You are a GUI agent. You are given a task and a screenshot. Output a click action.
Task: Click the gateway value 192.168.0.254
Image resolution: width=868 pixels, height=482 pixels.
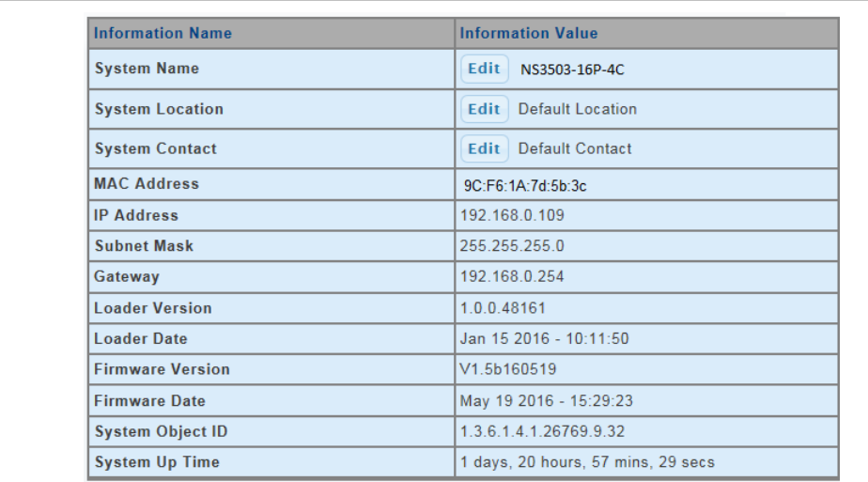coord(512,277)
